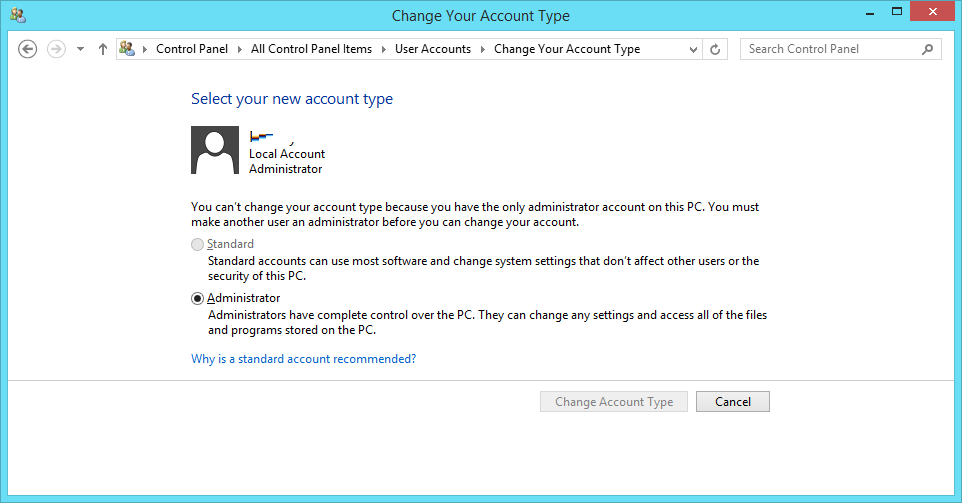Image resolution: width=962 pixels, height=503 pixels.
Task: Click the Control Panel icon in address bar
Action: [127, 49]
